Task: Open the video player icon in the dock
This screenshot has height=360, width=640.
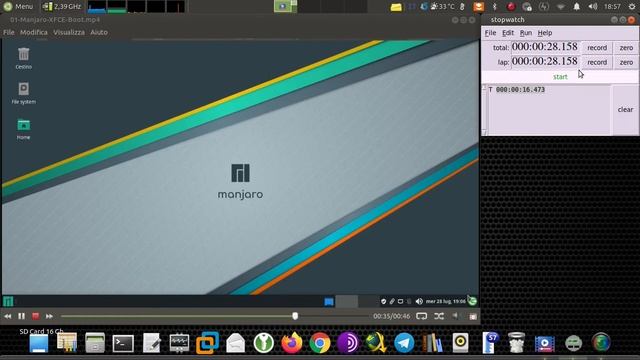Action: point(544,344)
